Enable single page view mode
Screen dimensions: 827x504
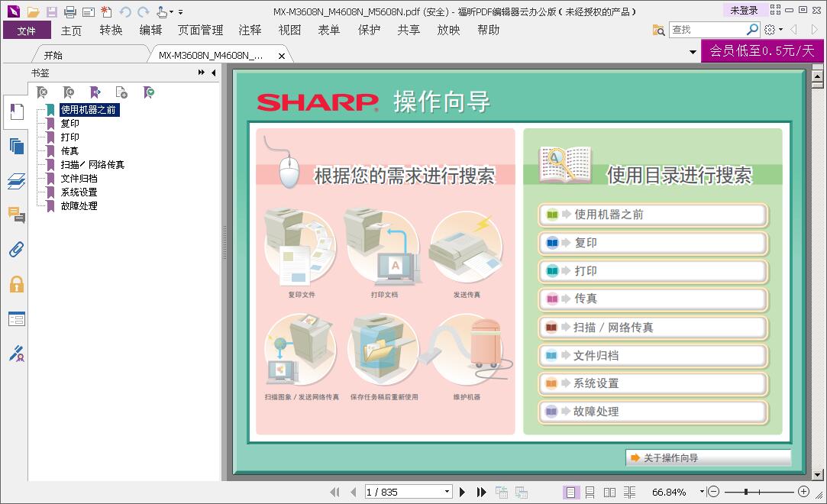pyautogui.click(x=570, y=492)
